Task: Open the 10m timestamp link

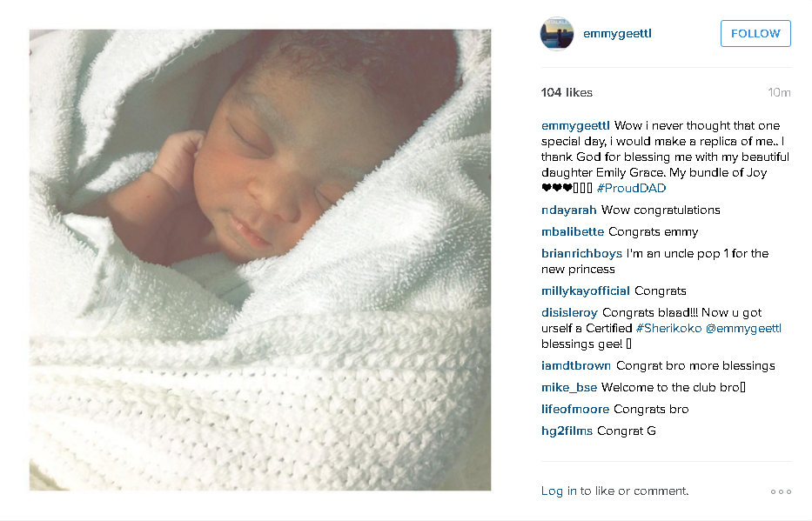Action: coord(779,92)
